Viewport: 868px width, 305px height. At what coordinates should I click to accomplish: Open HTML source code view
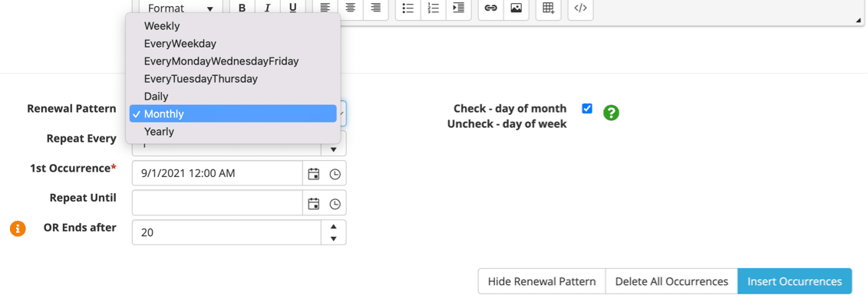(580, 8)
